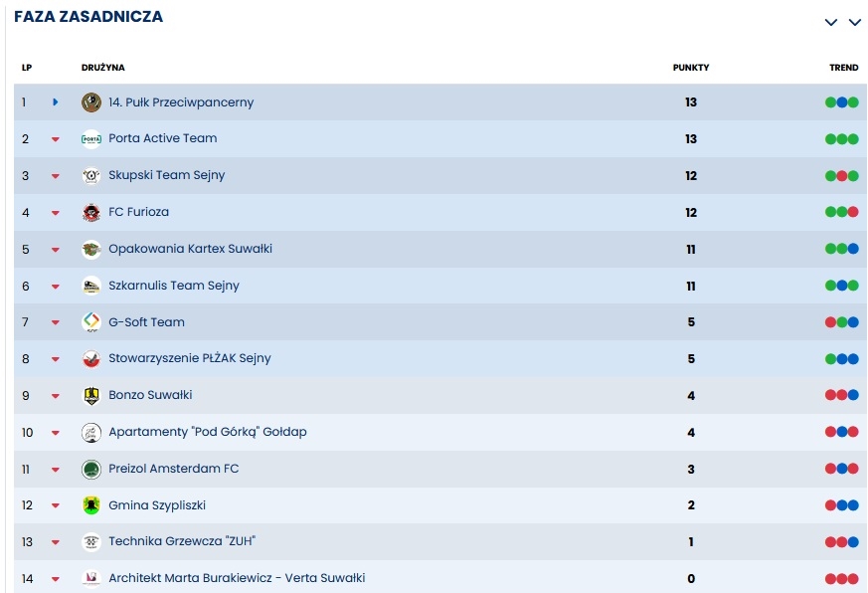Click points value 12 for Skupski Team Sejny
Image resolution: width=868 pixels, height=593 pixels.
coord(691,176)
